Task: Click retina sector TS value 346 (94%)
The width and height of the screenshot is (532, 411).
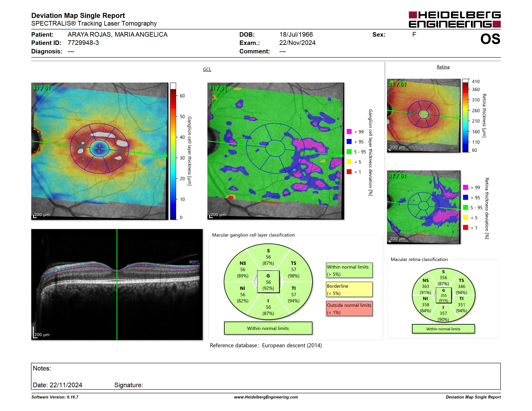Action: click(461, 290)
